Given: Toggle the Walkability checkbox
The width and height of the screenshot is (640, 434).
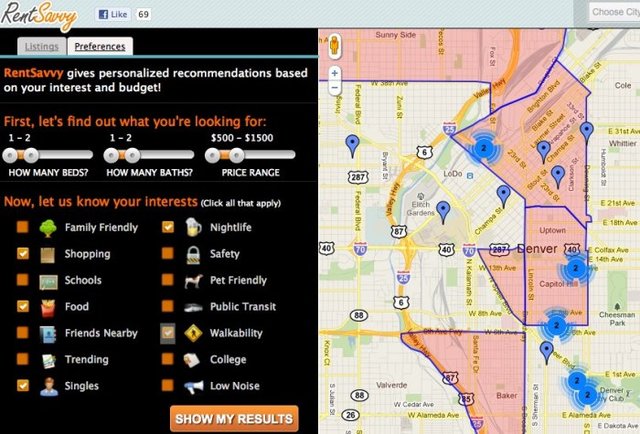Looking at the screenshot, I should [x=168, y=333].
